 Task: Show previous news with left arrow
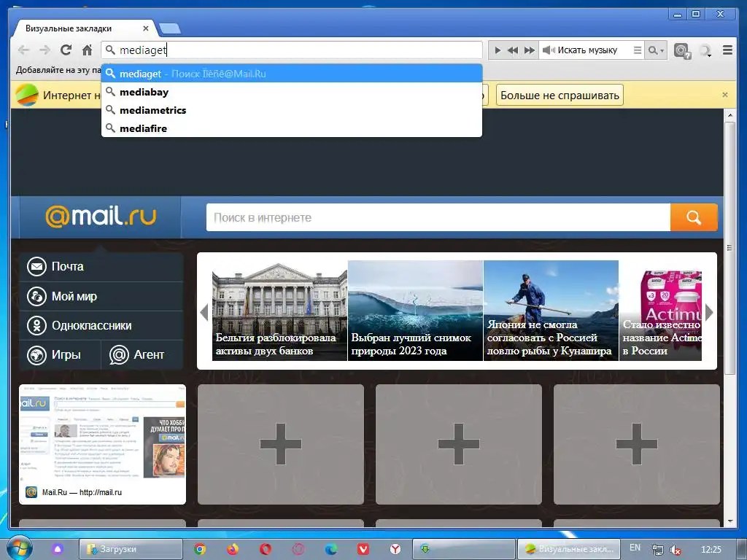click(204, 312)
